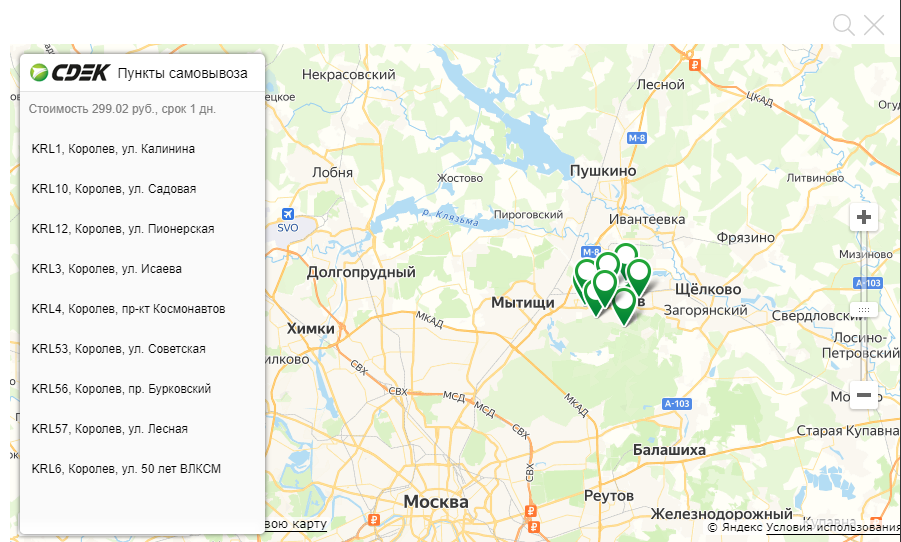901x542 pixels.
Task: Click the northernmost green pickup marker
Action: (625, 253)
